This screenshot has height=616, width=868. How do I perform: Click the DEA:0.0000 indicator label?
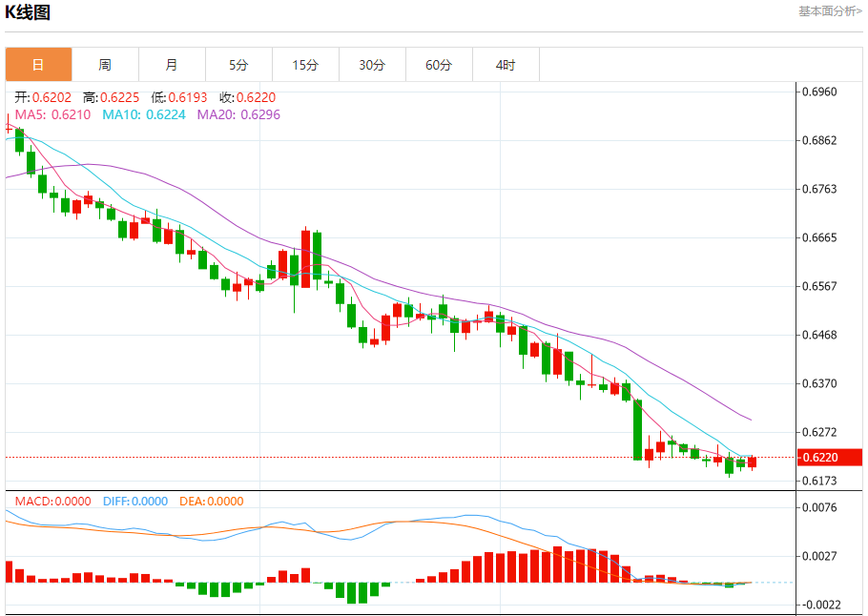212,502
